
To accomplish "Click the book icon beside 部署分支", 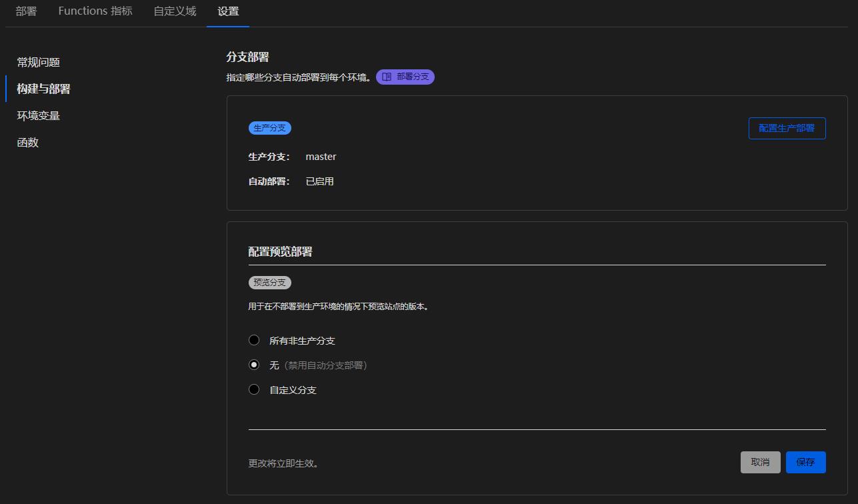I will pyautogui.click(x=387, y=77).
